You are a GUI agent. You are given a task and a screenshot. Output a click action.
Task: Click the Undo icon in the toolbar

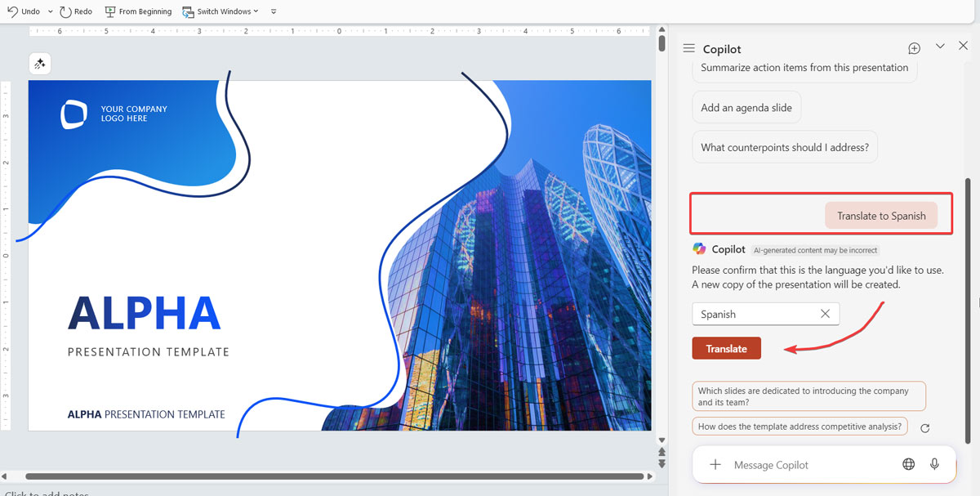[x=12, y=11]
